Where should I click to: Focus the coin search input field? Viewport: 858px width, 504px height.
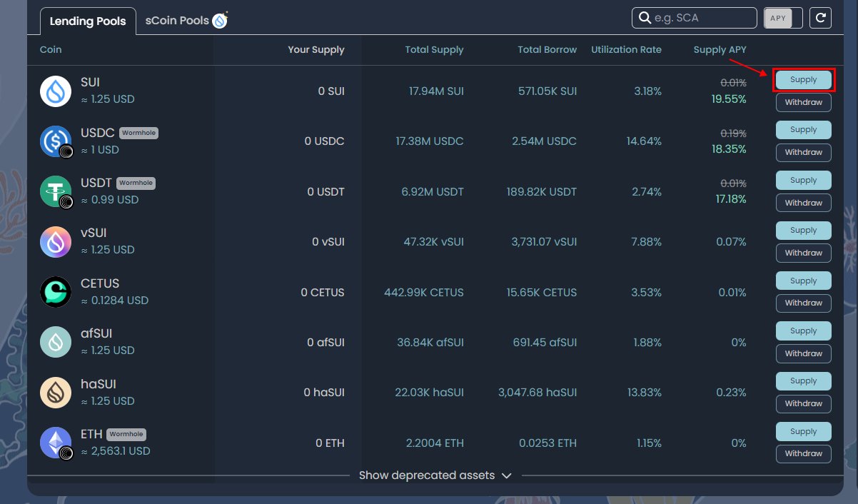(702, 18)
